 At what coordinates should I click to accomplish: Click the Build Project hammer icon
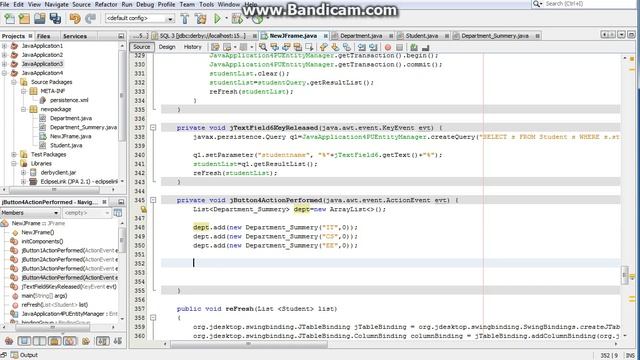coord(185,18)
